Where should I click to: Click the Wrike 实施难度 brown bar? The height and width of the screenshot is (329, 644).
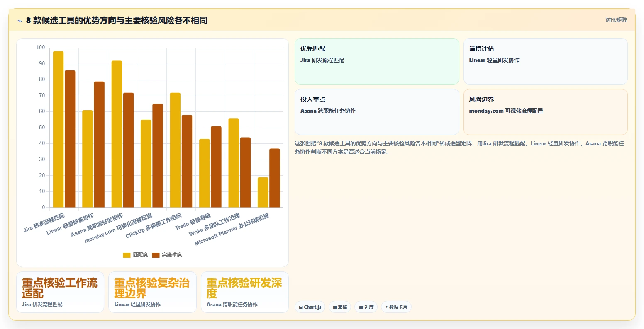coord(246,172)
